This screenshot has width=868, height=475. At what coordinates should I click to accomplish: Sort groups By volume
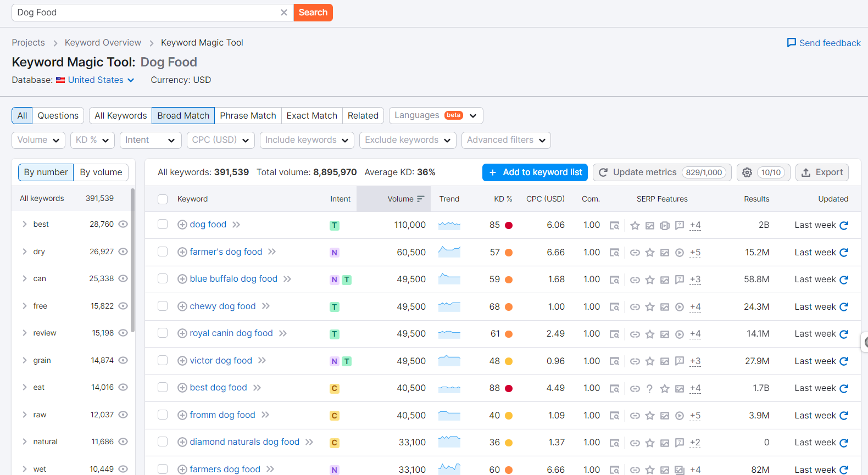[x=101, y=172]
